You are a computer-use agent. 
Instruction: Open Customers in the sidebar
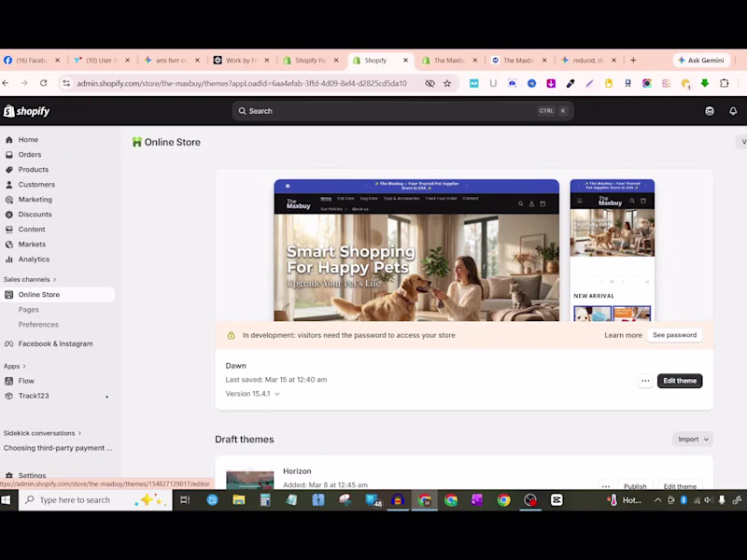tap(36, 184)
